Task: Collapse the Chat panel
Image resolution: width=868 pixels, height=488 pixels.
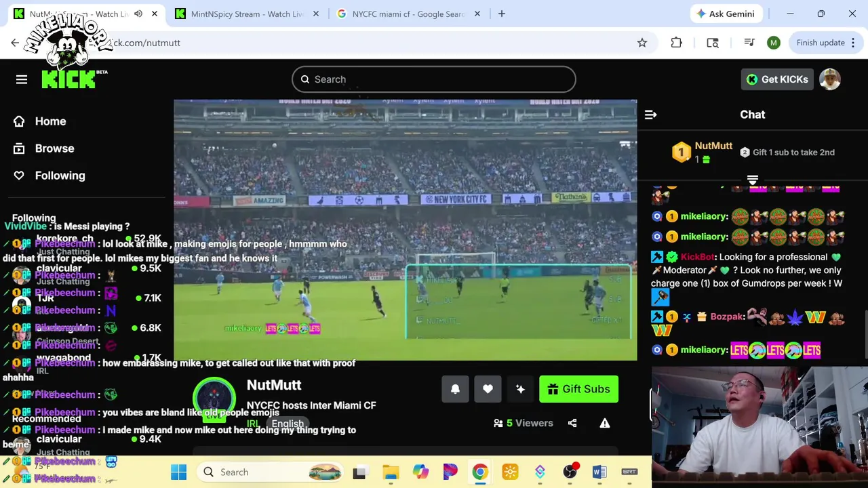Action: click(x=650, y=115)
